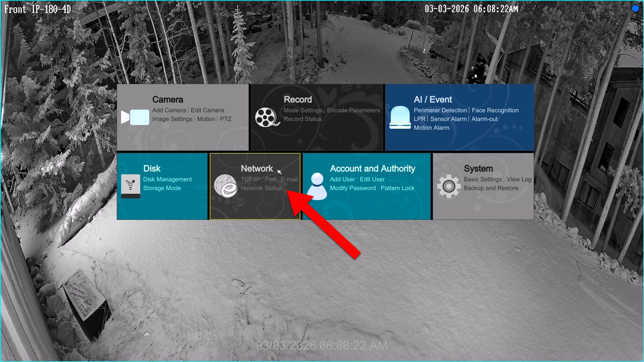The width and height of the screenshot is (644, 362).
Task: Select Perimeter Detection option
Action: pos(440,110)
